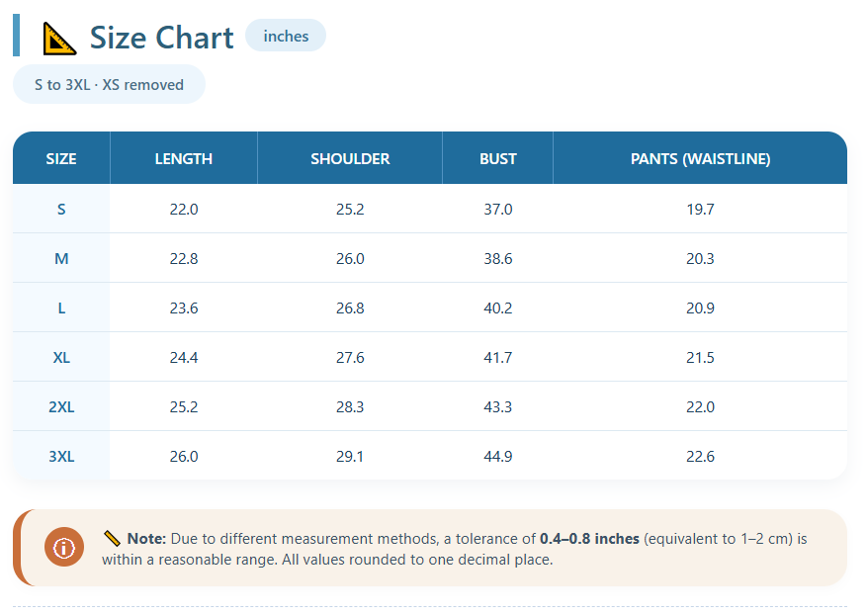Screen dimensions: 868x615
Task: Click the SHOULDER column header
Action: pos(350,158)
